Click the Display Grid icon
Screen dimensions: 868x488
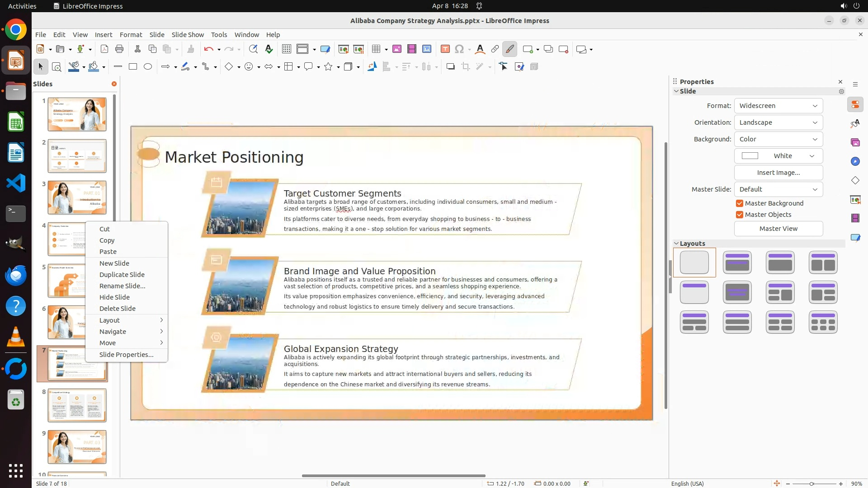tap(286, 49)
